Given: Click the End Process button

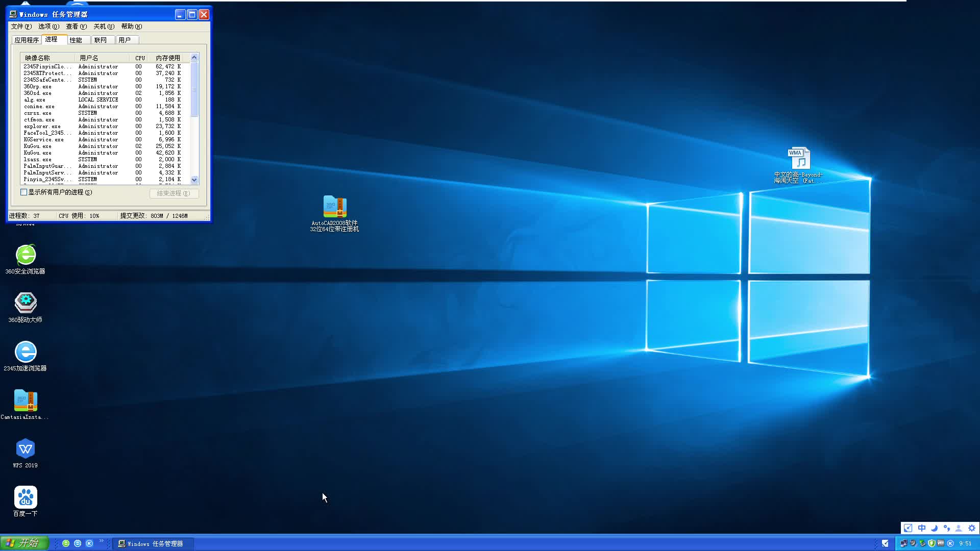Looking at the screenshot, I should (174, 193).
